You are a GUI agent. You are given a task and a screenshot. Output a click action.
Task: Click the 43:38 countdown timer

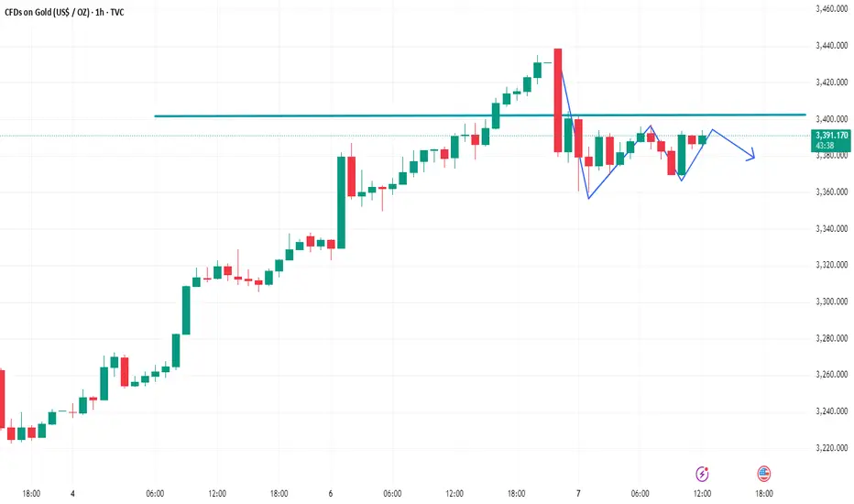pos(825,146)
